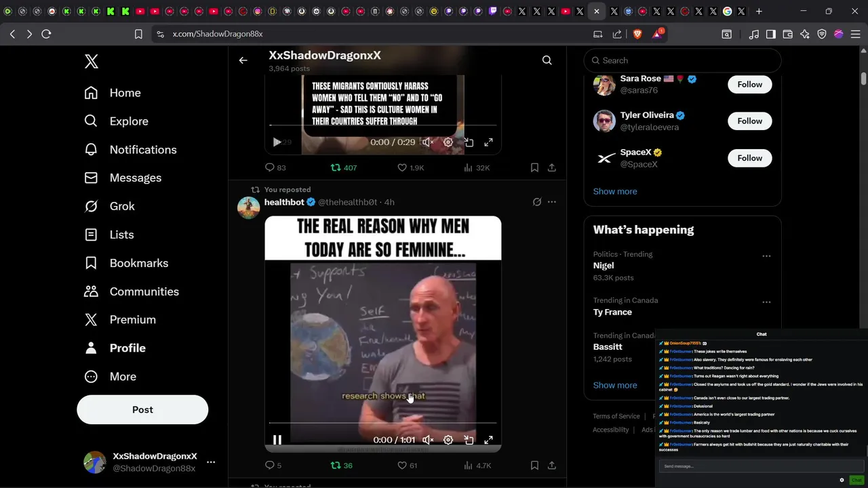Toggle picture-in-picture on the 1:01 video
This screenshot has width=868, height=488.
tap(469, 440)
